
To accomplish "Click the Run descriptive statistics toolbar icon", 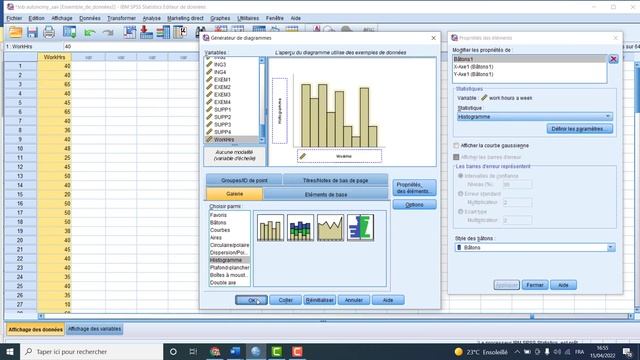I will pyautogui.click(x=180, y=32).
